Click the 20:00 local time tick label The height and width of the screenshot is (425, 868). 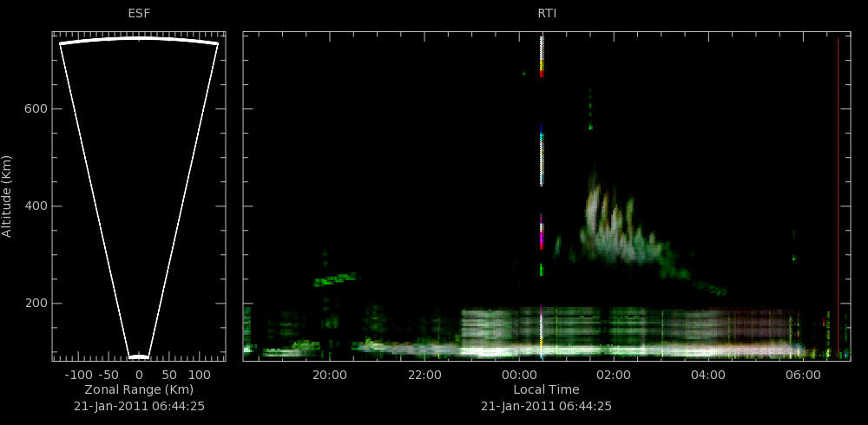pos(330,375)
